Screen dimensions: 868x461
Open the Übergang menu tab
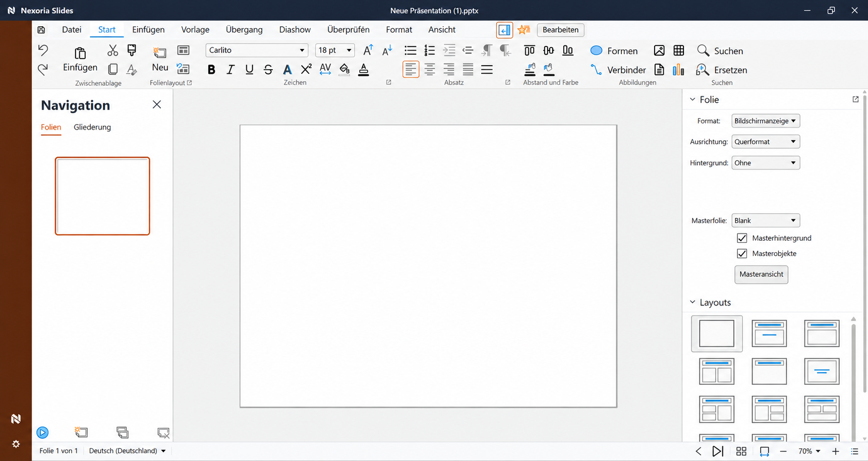click(244, 30)
